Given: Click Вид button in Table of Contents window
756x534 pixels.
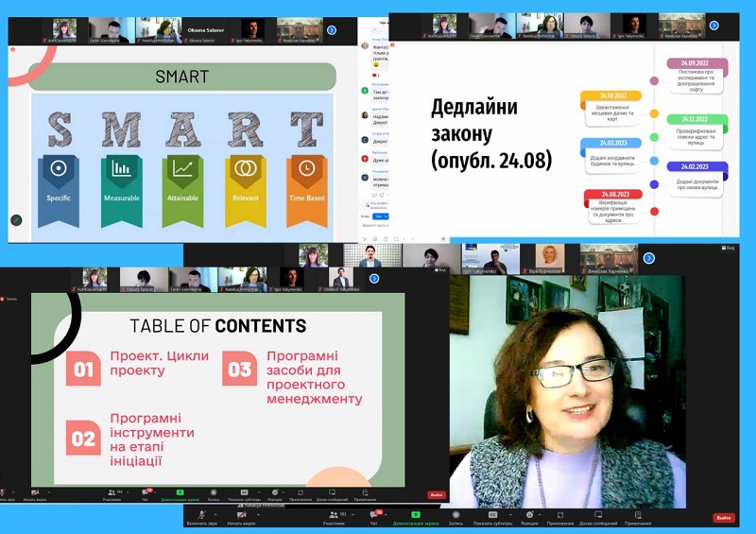Looking at the screenshot, I should pos(440,270).
